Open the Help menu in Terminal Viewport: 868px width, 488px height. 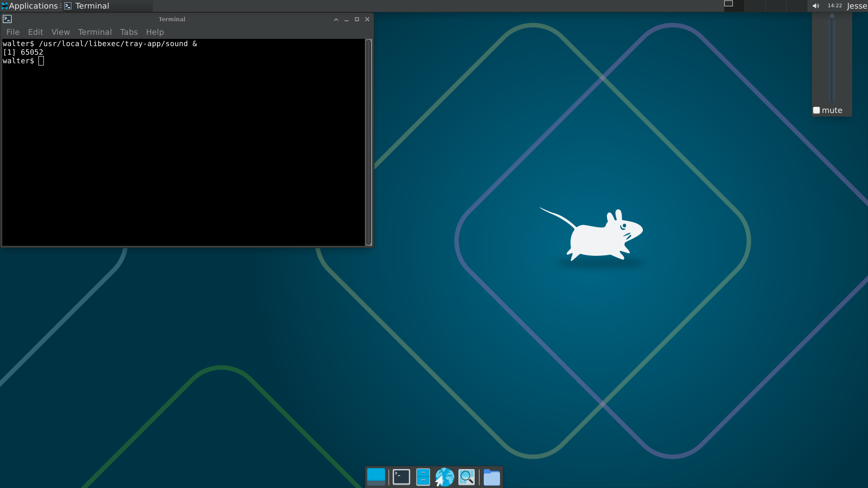click(x=155, y=32)
